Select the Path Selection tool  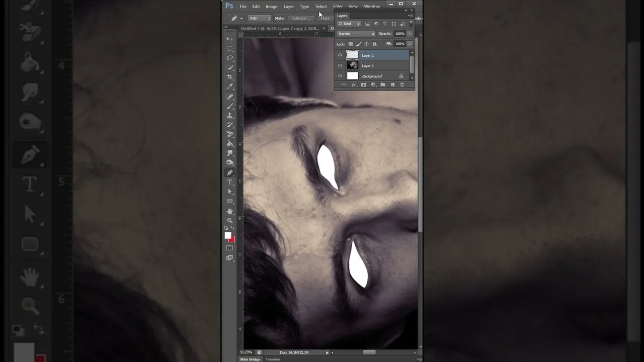coord(230,192)
